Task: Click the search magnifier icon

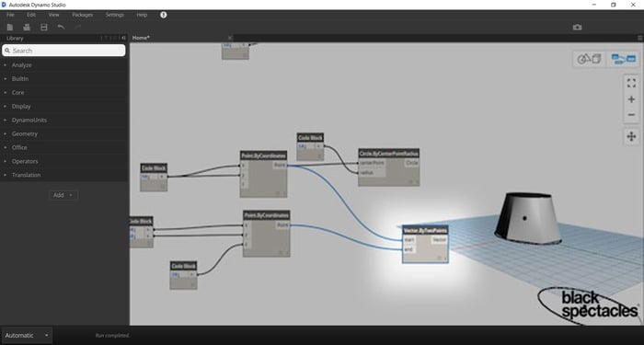Action: pos(7,51)
